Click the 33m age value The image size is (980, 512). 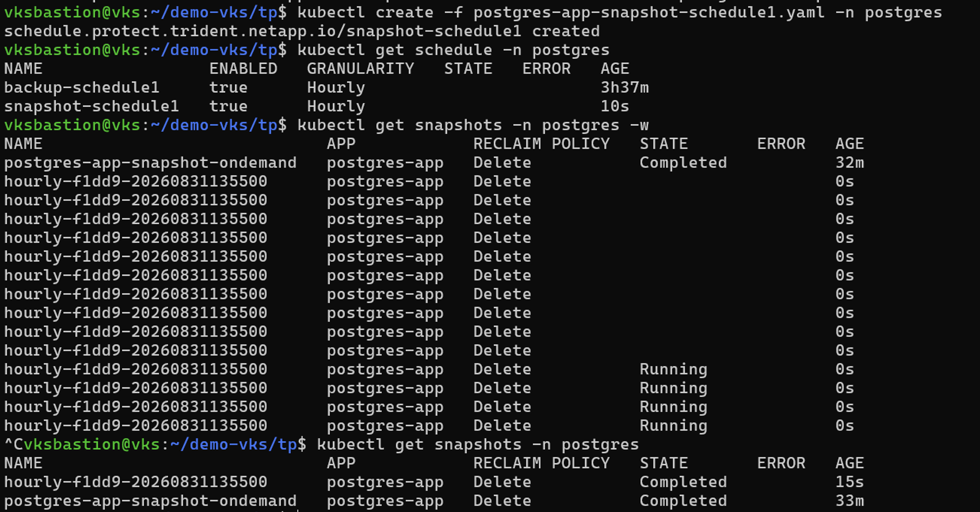coord(850,500)
